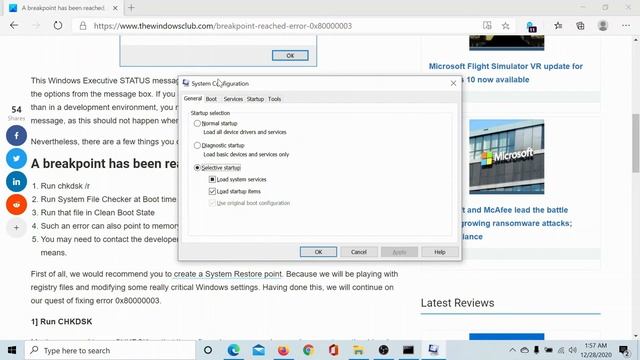
Task: Open the McAfee ransomware attacks article link
Action: [x=516, y=223]
